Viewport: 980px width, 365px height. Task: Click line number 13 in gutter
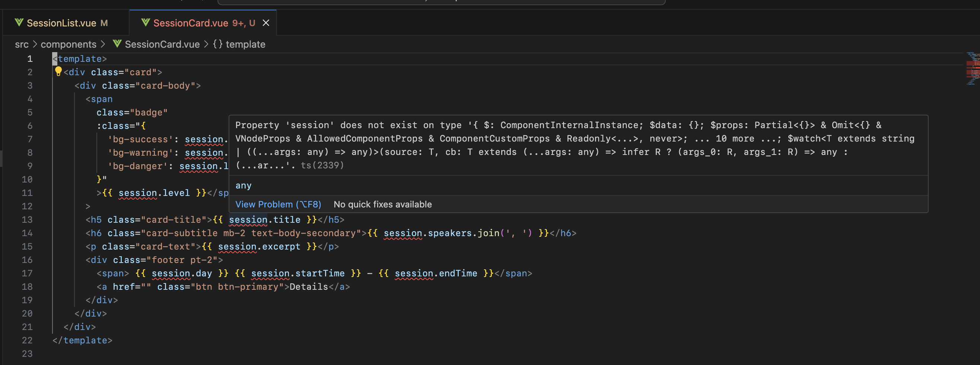pyautogui.click(x=27, y=220)
